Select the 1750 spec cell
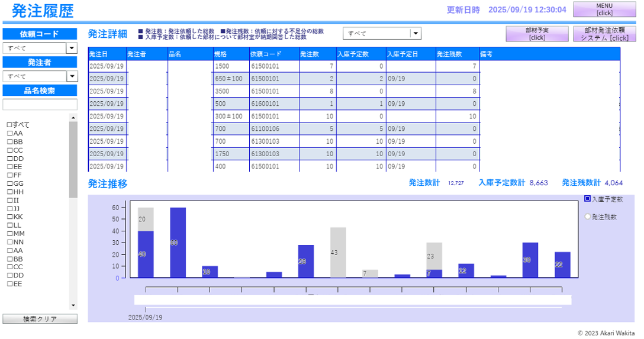644x339 pixels. pyautogui.click(x=231, y=154)
